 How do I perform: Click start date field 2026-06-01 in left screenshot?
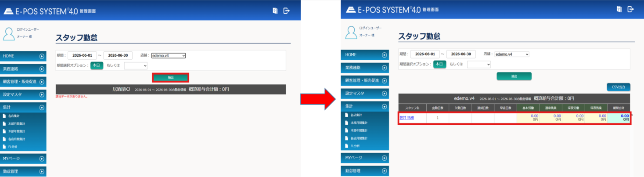click(82, 55)
